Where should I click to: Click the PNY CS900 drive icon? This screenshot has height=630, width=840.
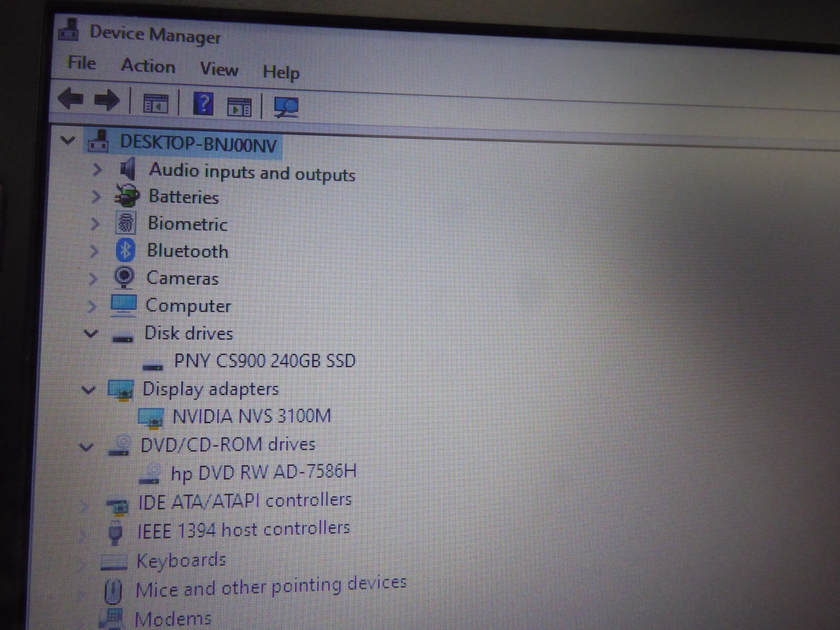click(x=152, y=366)
